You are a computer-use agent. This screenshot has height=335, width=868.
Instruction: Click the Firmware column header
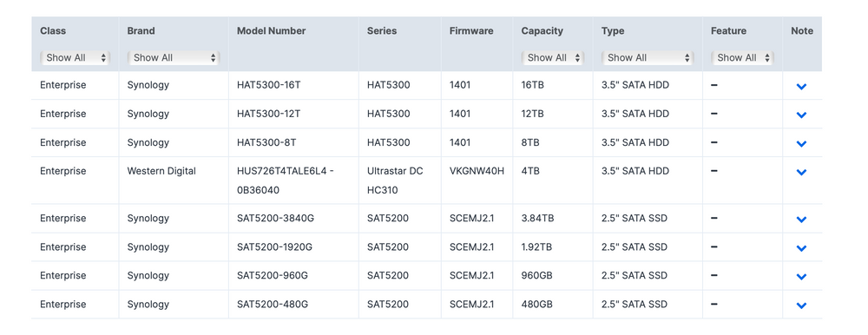coord(471,31)
